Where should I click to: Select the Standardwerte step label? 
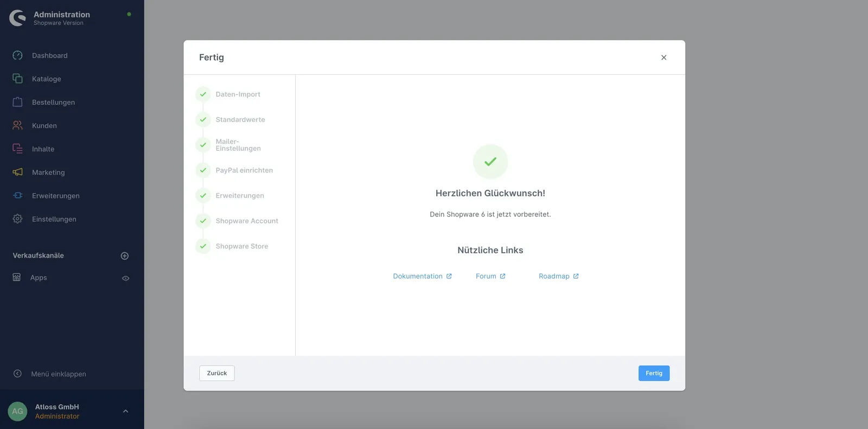(240, 119)
